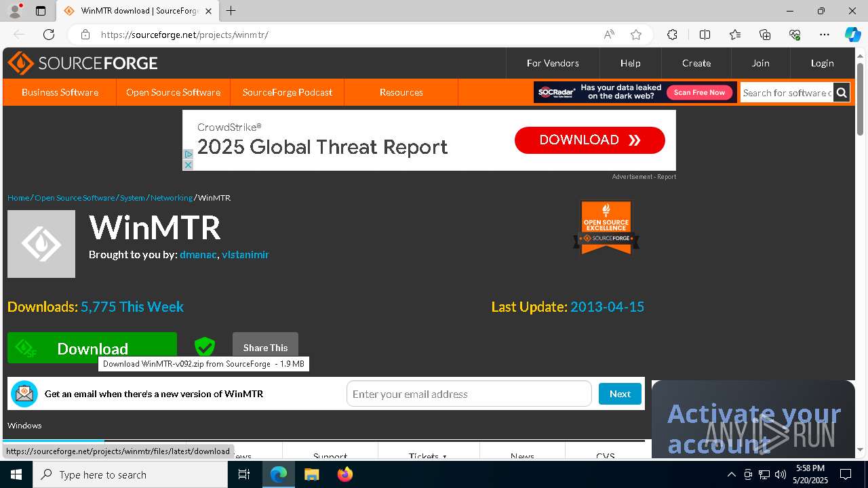Click the email newsletter envelope icon
The image size is (868, 488).
pyautogui.click(x=24, y=394)
